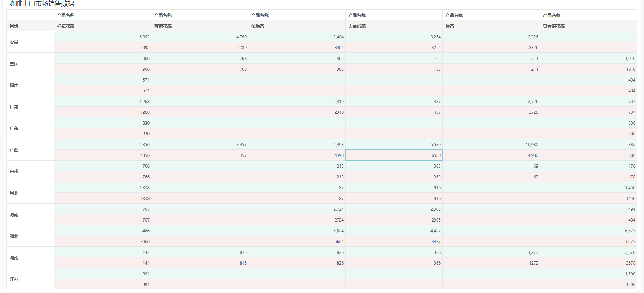The width and height of the screenshot is (644, 293).
Task: Click 产品名称 header above 绿茶
Action: [x=491, y=15]
